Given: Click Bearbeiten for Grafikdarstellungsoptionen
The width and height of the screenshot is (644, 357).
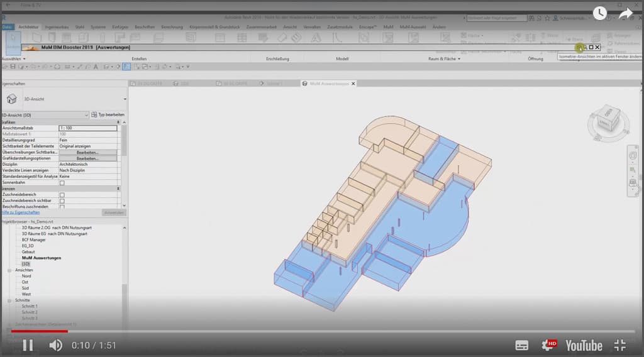Looking at the screenshot, I should (x=87, y=158).
